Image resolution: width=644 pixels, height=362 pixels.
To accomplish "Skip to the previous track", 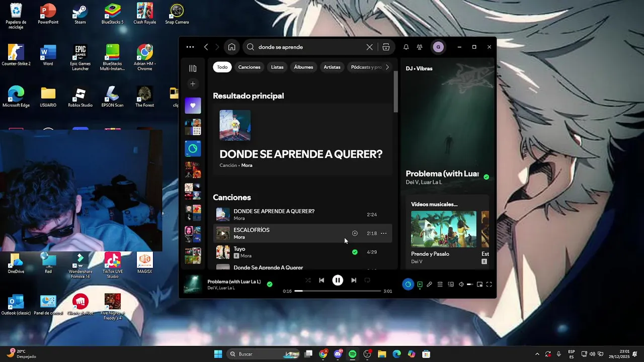I will pyautogui.click(x=321, y=280).
